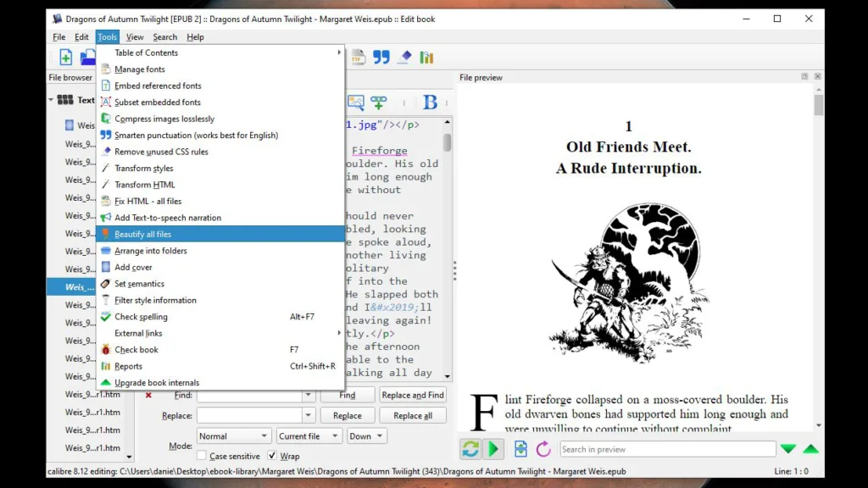Click the Find button
Viewport: 868px width, 488px height.
point(348,394)
